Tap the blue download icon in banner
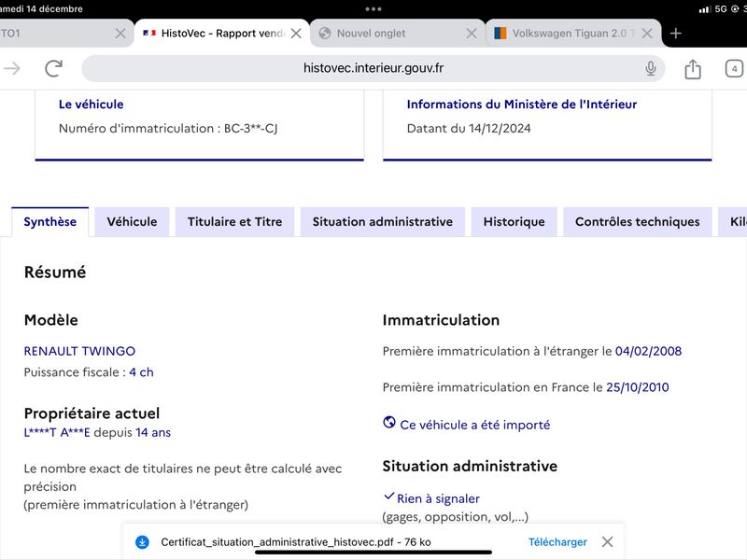This screenshot has height=560, width=747. (142, 542)
